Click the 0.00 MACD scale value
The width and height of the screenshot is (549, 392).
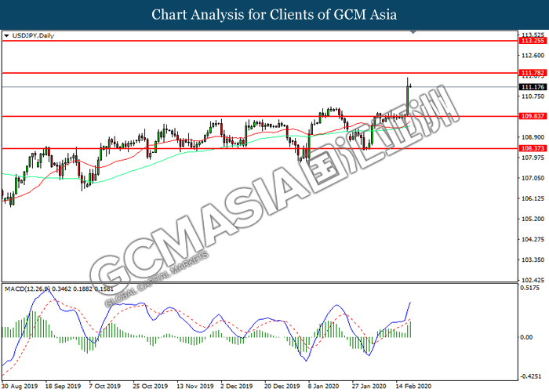coord(526,337)
